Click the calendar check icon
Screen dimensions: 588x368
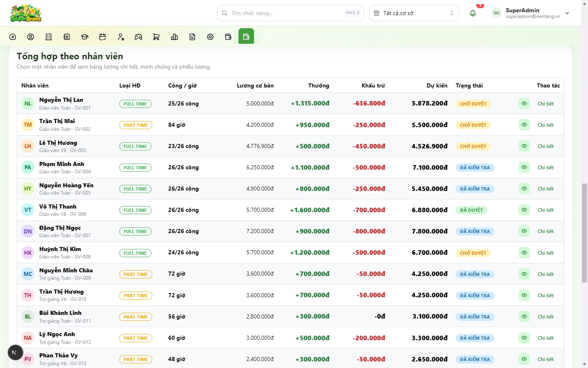coord(102,37)
